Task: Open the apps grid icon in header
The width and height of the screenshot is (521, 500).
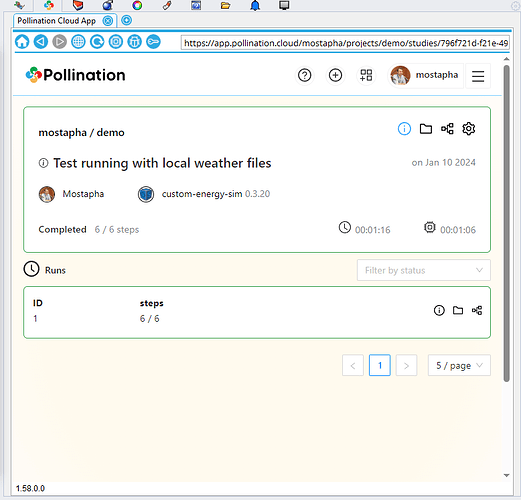Action: [x=366, y=75]
